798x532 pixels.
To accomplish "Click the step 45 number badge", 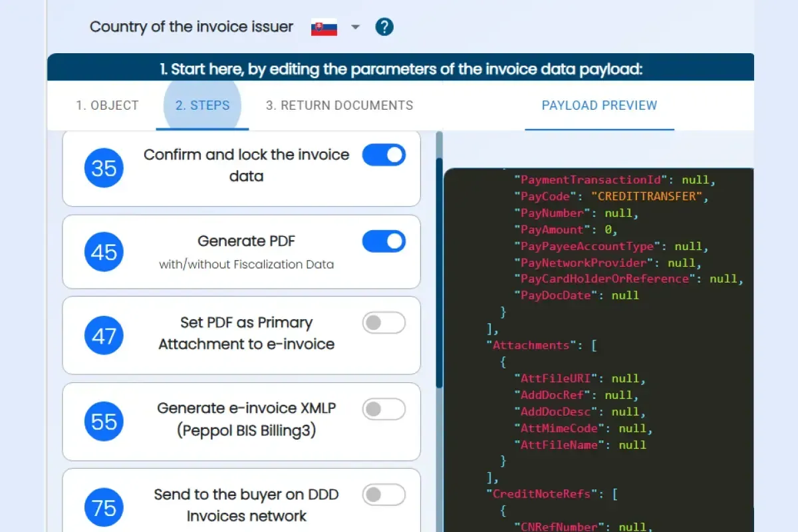I will tap(104, 252).
